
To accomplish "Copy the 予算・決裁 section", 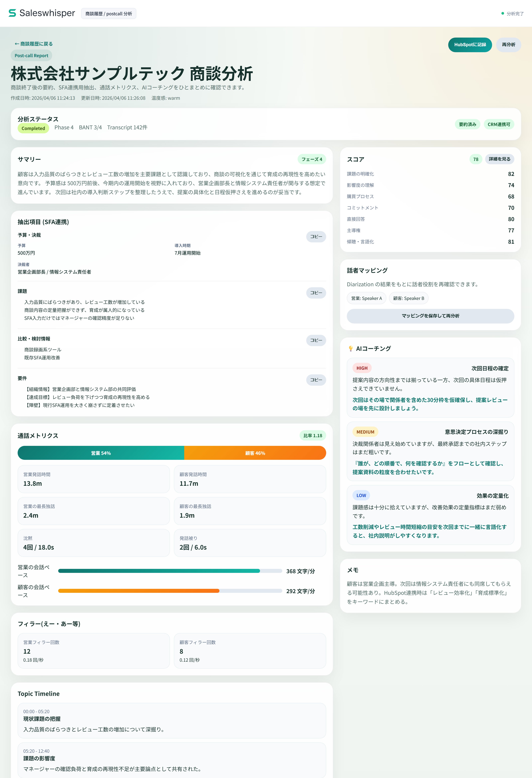I will 316,236.
